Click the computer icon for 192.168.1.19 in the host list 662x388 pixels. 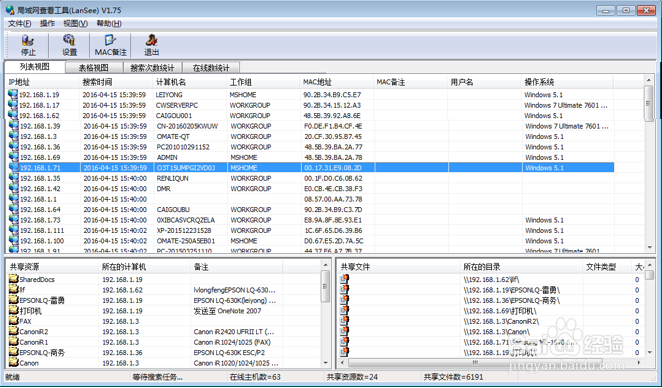click(x=13, y=94)
